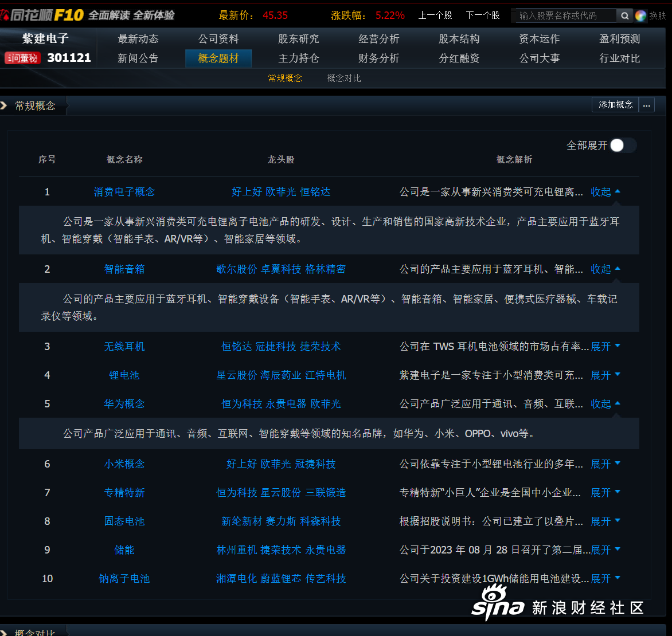Screen dimensions: 672x636
Task: Collapse the 华为概念 row analysis
Action: point(605,403)
